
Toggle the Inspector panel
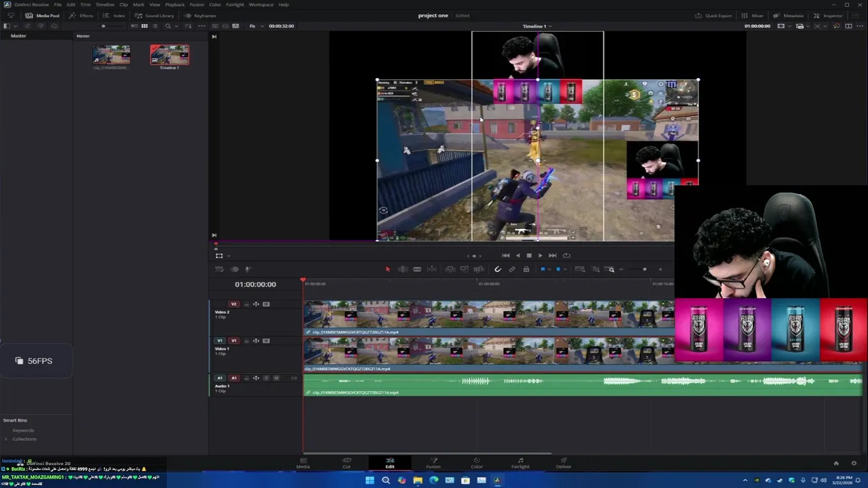point(828,16)
